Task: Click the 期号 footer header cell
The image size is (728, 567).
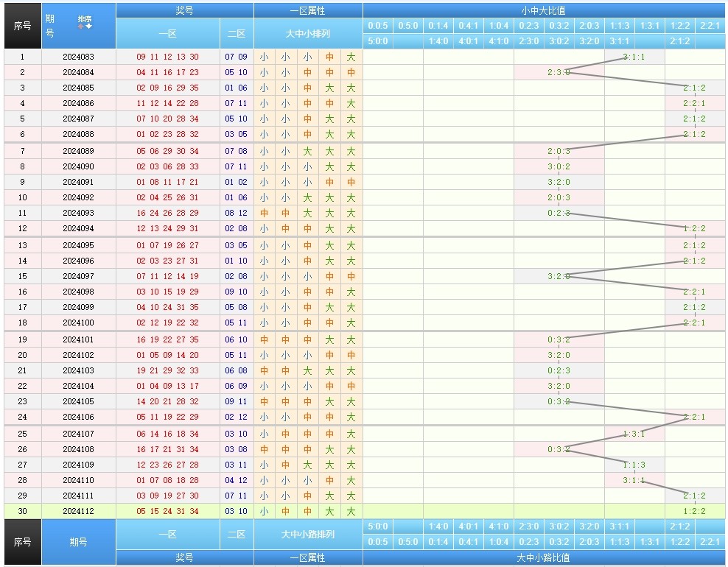Action: [78, 542]
